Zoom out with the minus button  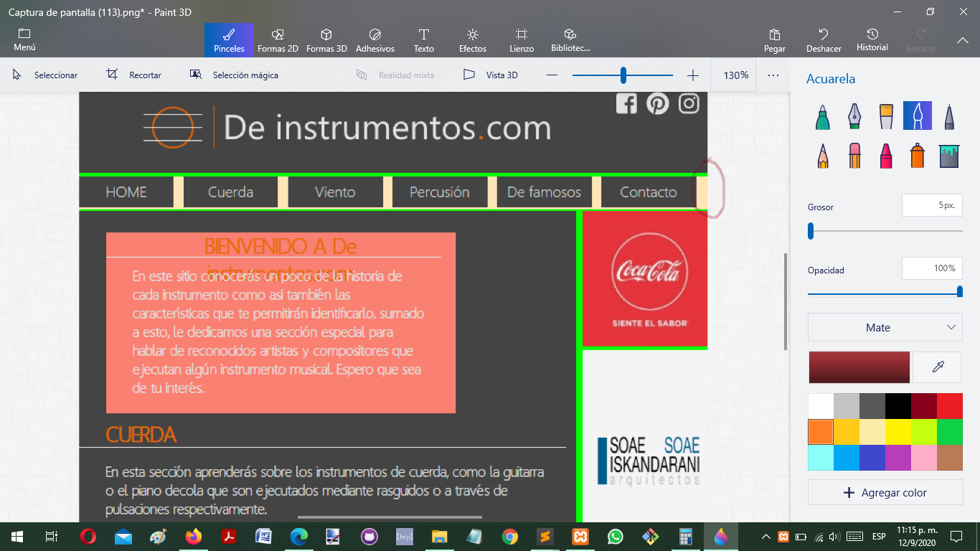pos(552,75)
